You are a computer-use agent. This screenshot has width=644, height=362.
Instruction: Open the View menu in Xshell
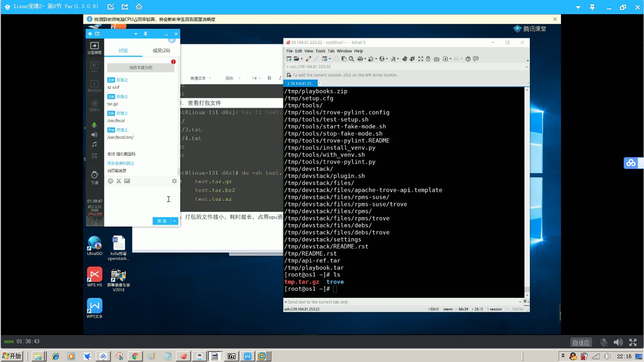point(309,51)
